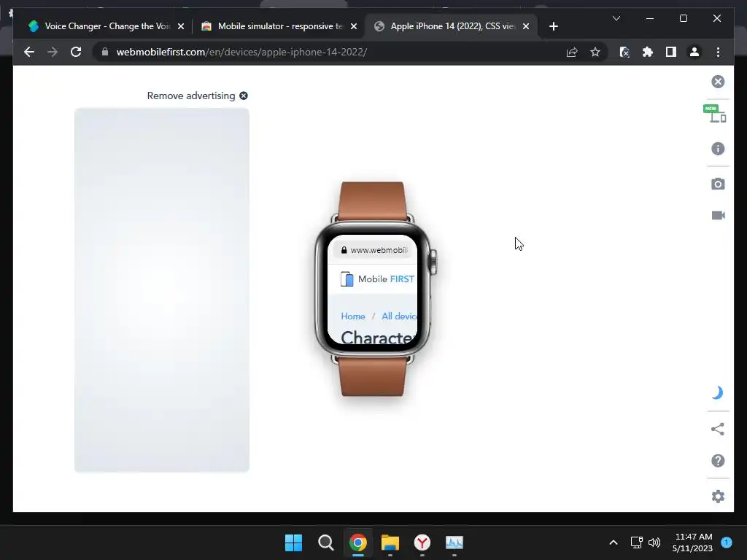Image resolution: width=747 pixels, height=560 pixels.
Task: Share this page icon in address bar
Action: [x=572, y=52]
